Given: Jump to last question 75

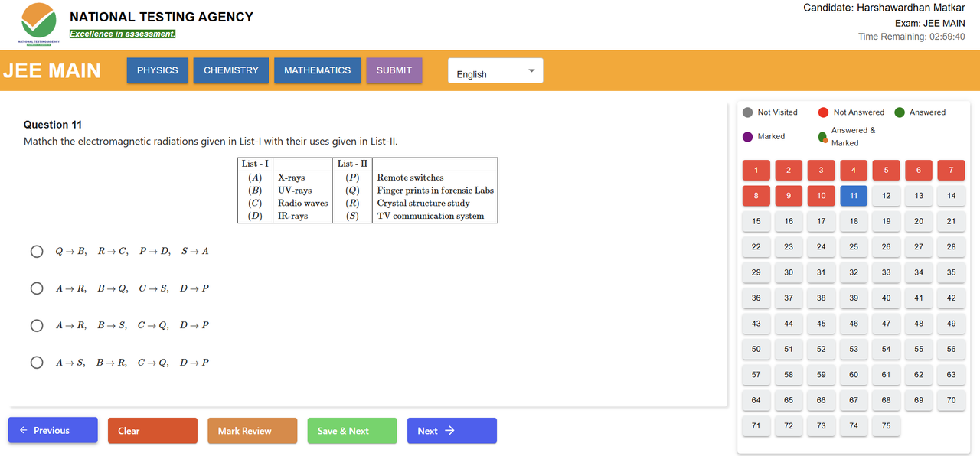Looking at the screenshot, I should pyautogui.click(x=887, y=426).
